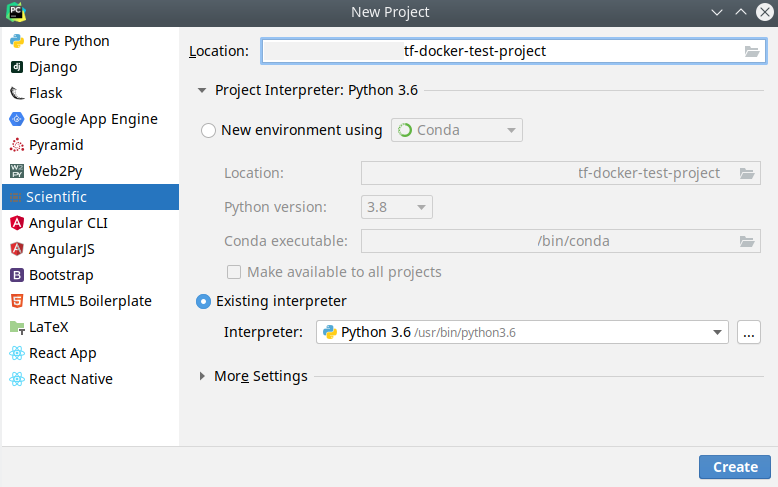The height and width of the screenshot is (487, 778).
Task: Enable New environment using radio button
Action: pyautogui.click(x=208, y=130)
